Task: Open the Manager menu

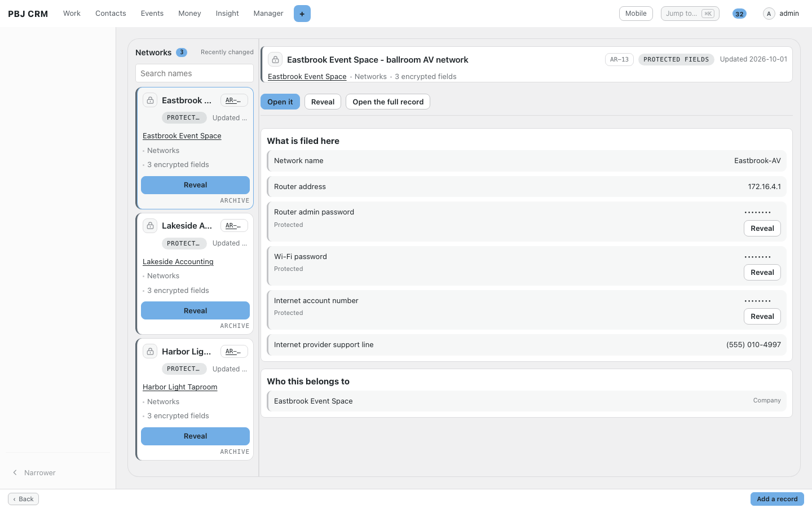Action: 268,14
